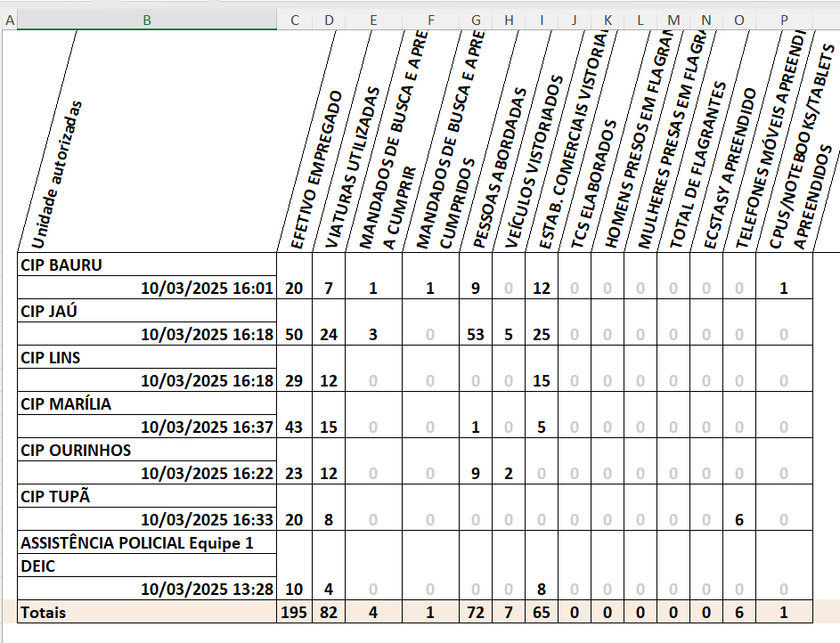840x643 pixels.
Task: Select the CIP TUPÃ cell
Action: [x=147, y=496]
